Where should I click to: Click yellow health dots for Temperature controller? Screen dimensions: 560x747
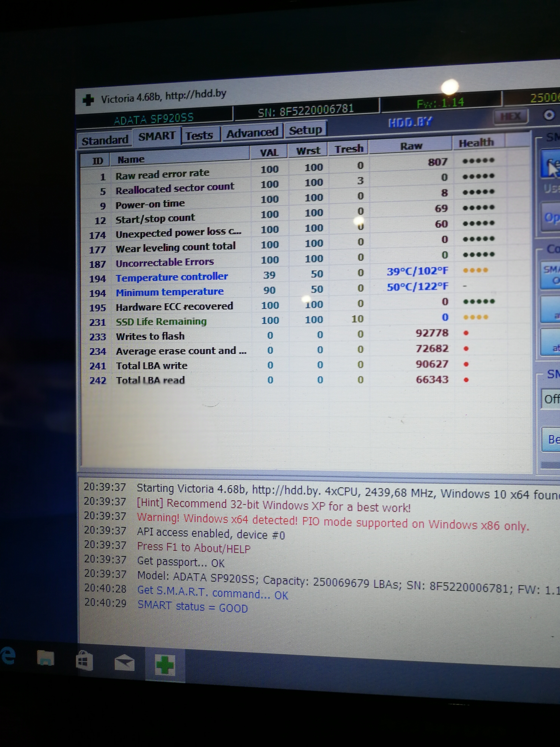tap(475, 270)
